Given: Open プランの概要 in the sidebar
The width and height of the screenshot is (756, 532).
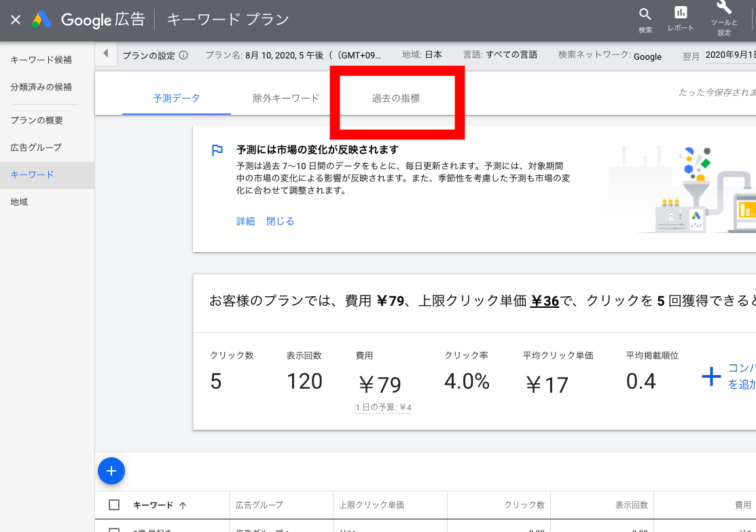Looking at the screenshot, I should pos(37,120).
